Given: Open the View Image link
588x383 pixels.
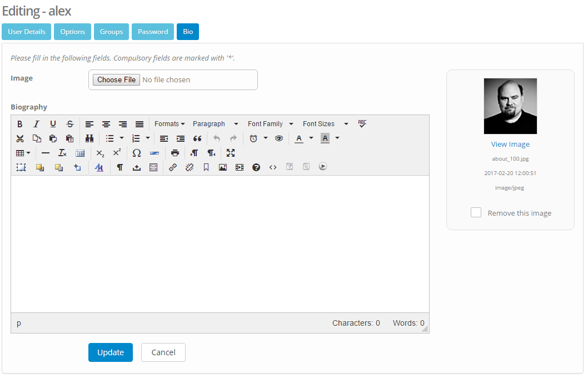Looking at the screenshot, I should [x=510, y=144].
